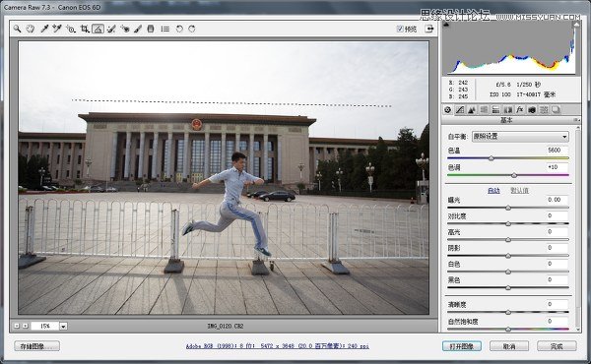Click the zoom in plus button
Image resolution: width=591 pixels, height=364 pixels.
pos(26,326)
